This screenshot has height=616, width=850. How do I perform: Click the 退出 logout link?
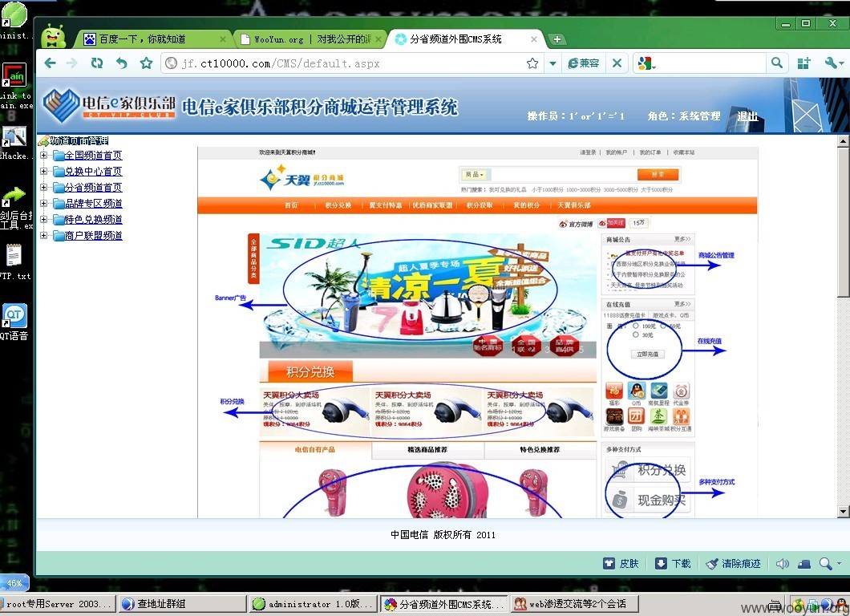pyautogui.click(x=747, y=116)
